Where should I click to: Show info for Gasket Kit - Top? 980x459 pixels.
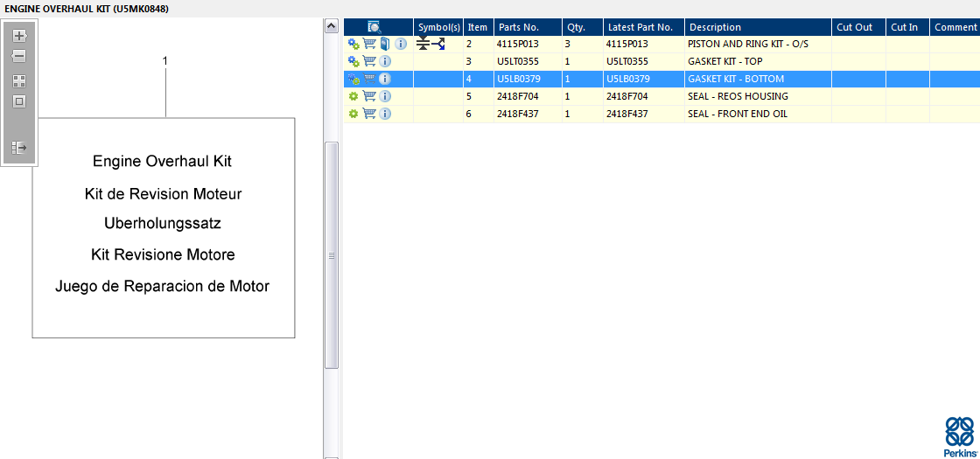[385, 61]
